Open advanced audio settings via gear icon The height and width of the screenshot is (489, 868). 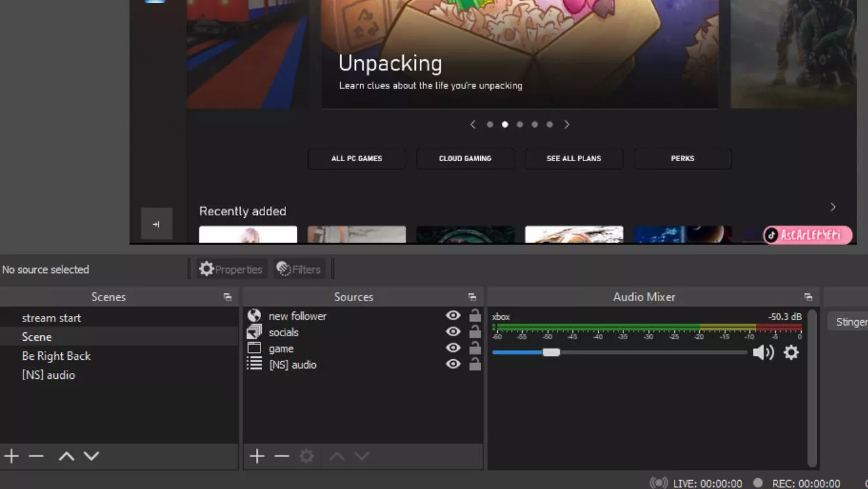click(791, 352)
